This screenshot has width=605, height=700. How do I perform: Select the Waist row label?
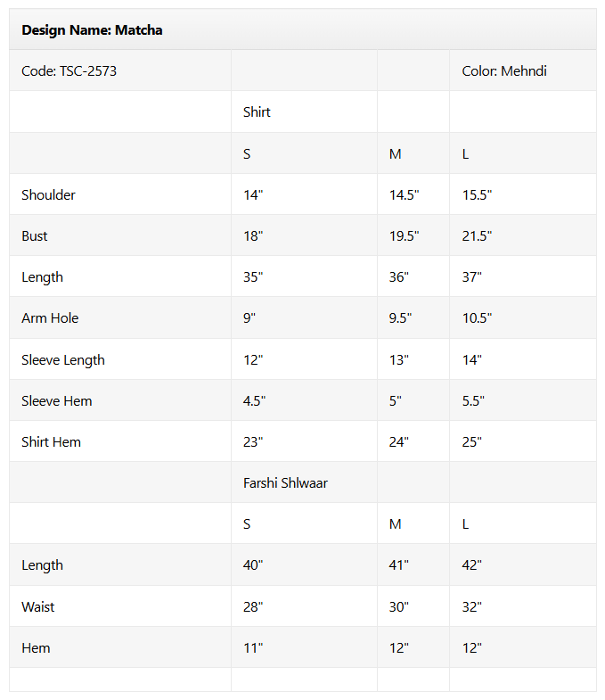tap(38, 607)
